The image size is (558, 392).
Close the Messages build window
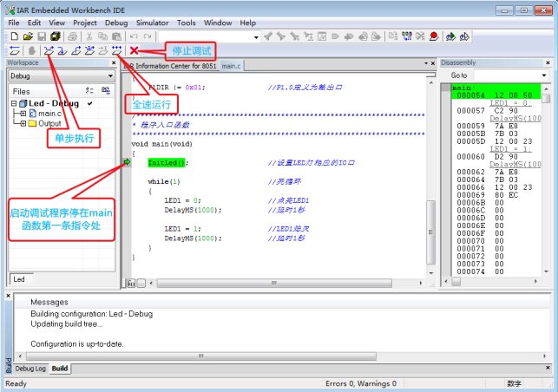pyautogui.click(x=8, y=295)
